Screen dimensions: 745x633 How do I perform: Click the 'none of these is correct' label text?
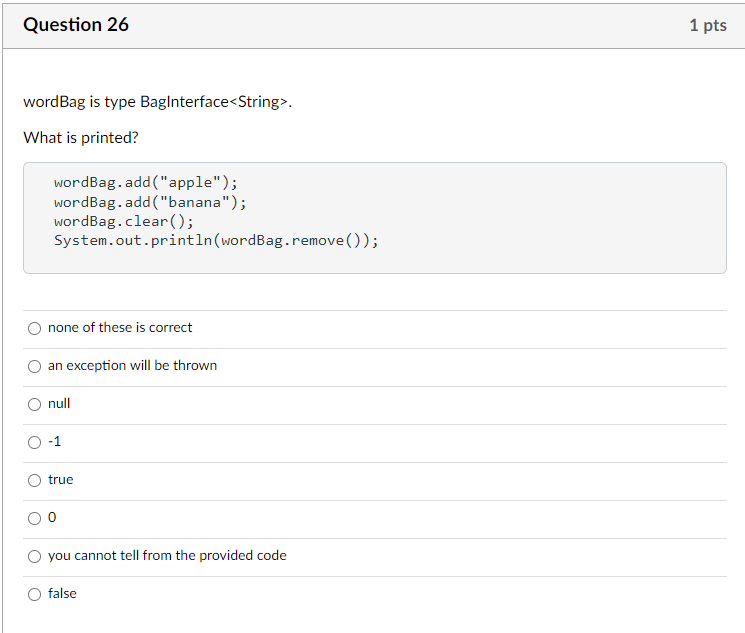[120, 328]
